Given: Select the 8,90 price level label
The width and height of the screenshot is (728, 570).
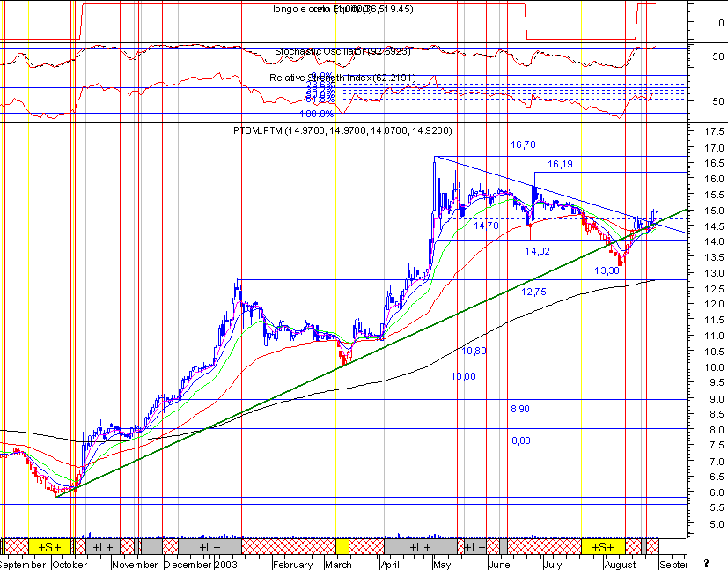Looking at the screenshot, I should (x=520, y=409).
